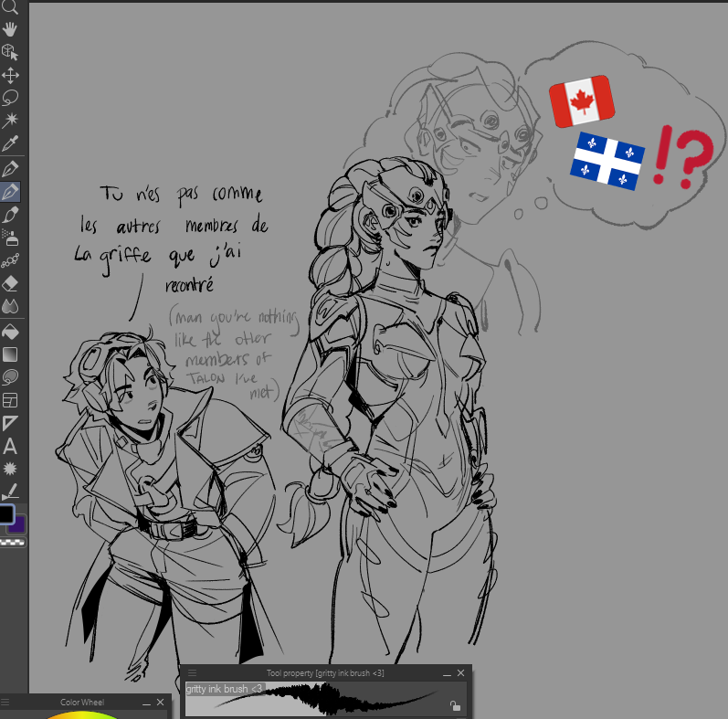Select the Ruler triangle tool
The image size is (728, 719).
pyautogui.click(x=10, y=423)
